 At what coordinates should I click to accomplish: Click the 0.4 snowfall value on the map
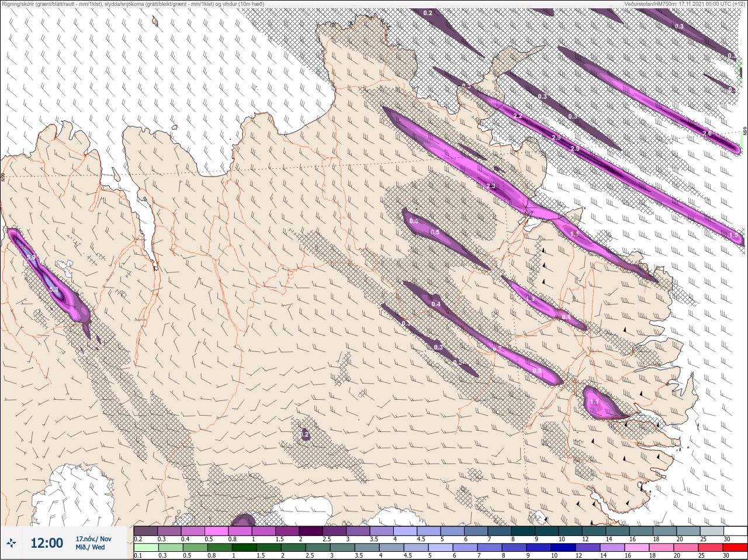click(x=436, y=304)
